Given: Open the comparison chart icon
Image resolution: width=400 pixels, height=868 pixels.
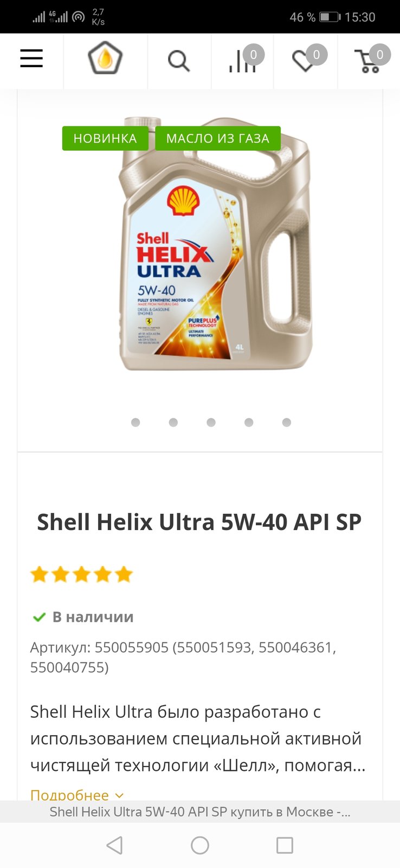Looking at the screenshot, I should click(x=242, y=61).
